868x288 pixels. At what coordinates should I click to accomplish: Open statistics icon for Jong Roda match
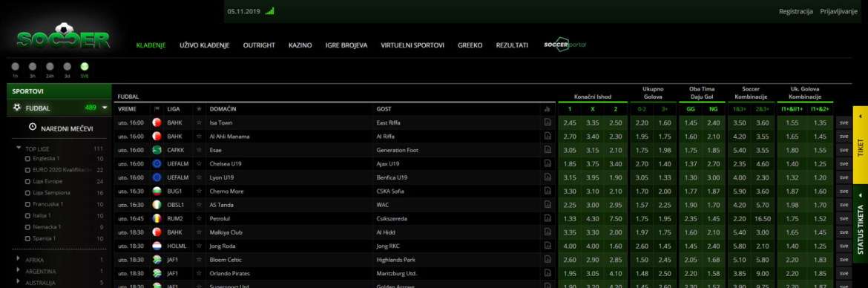(x=548, y=246)
